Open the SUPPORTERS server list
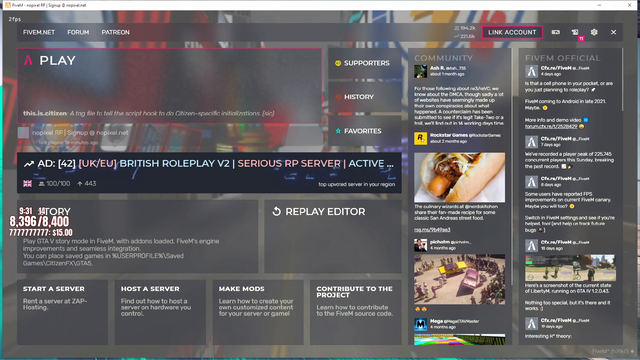 (365, 63)
